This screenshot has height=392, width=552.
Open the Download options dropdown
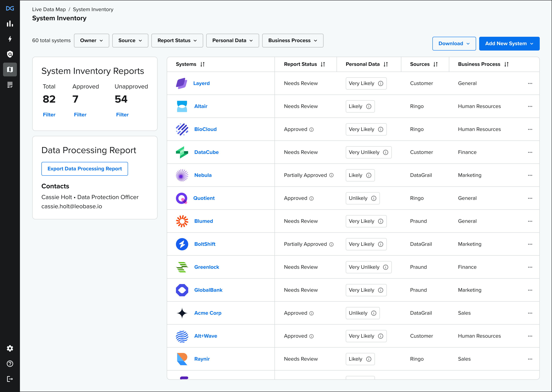point(454,43)
